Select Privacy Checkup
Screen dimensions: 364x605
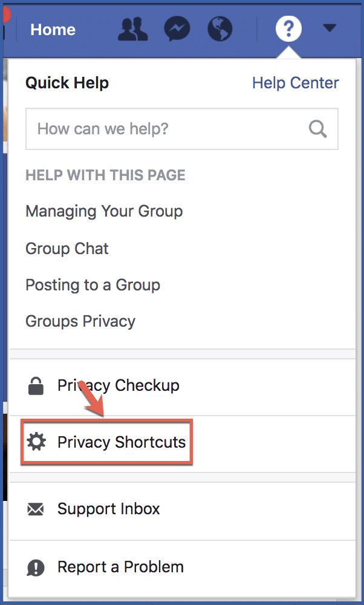click(118, 385)
